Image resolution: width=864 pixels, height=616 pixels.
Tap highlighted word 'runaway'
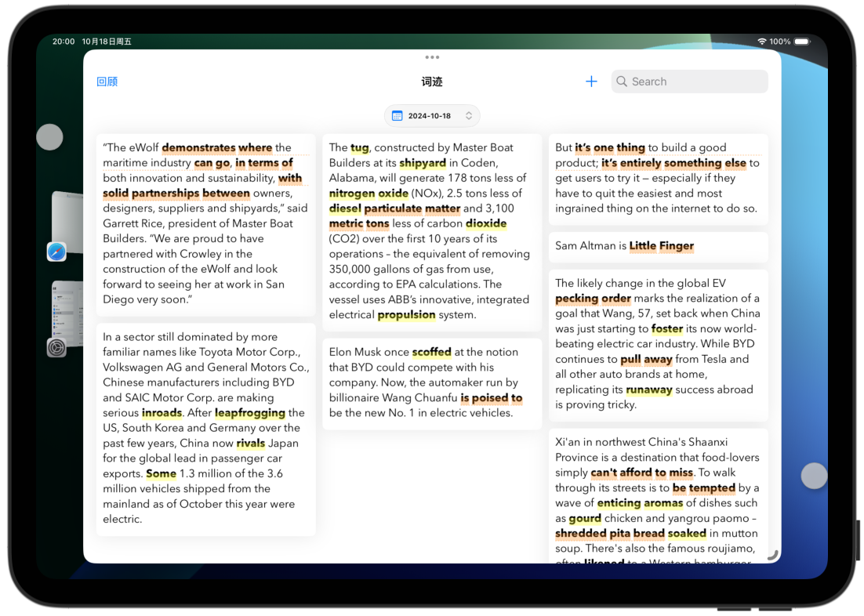point(649,390)
